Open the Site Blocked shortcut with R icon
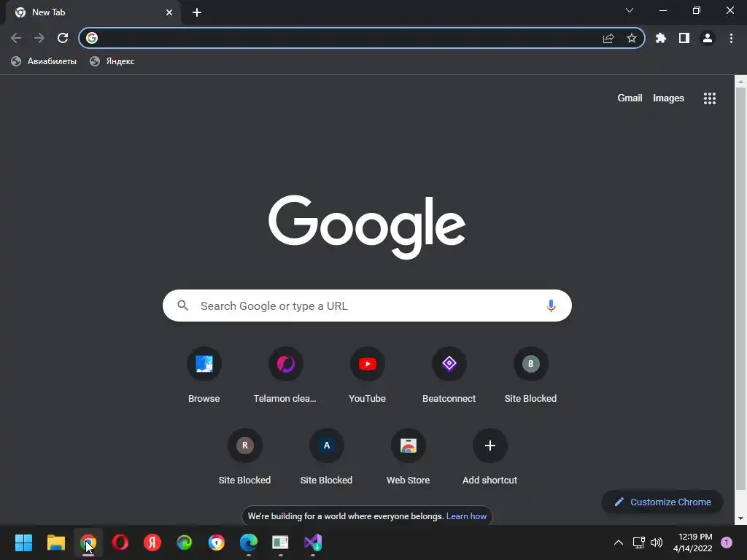The image size is (747, 560). (244, 458)
